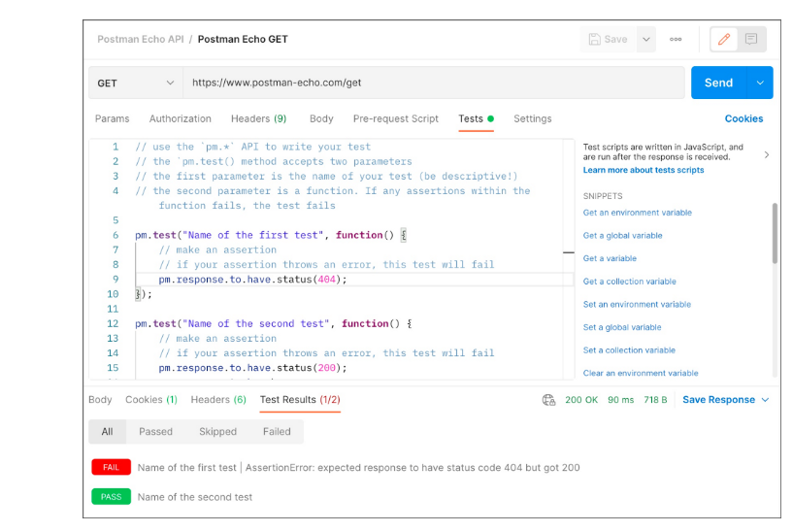Click the 200 OK status text
The height and width of the screenshot is (532, 793).
tap(581, 400)
